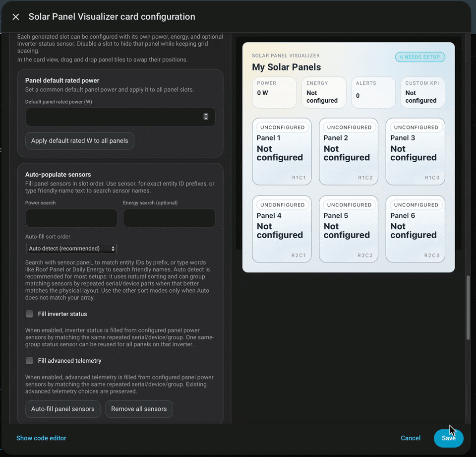Focus the Energy search optional field
476x457 pixels.
pyautogui.click(x=169, y=218)
